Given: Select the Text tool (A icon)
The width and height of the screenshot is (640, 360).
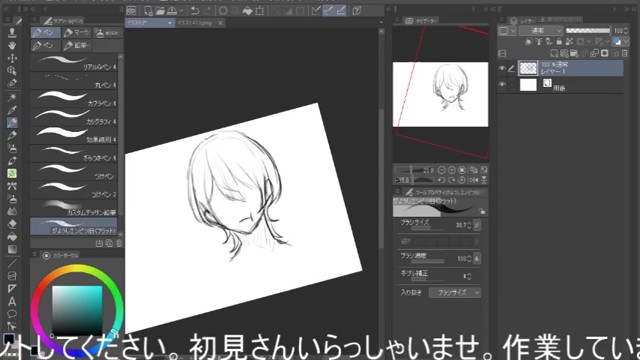Looking at the screenshot, I should (x=12, y=301).
